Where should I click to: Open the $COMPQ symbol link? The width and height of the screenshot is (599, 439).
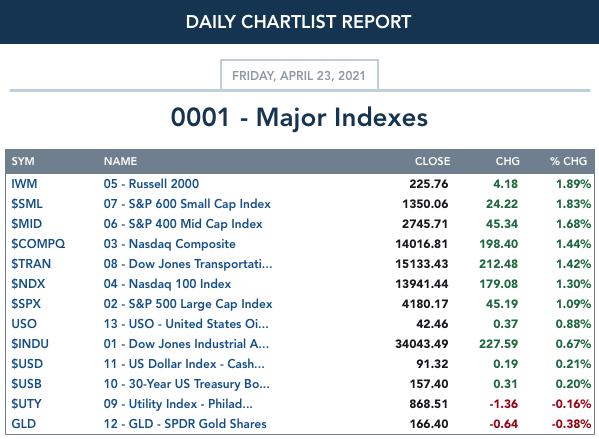[38, 244]
